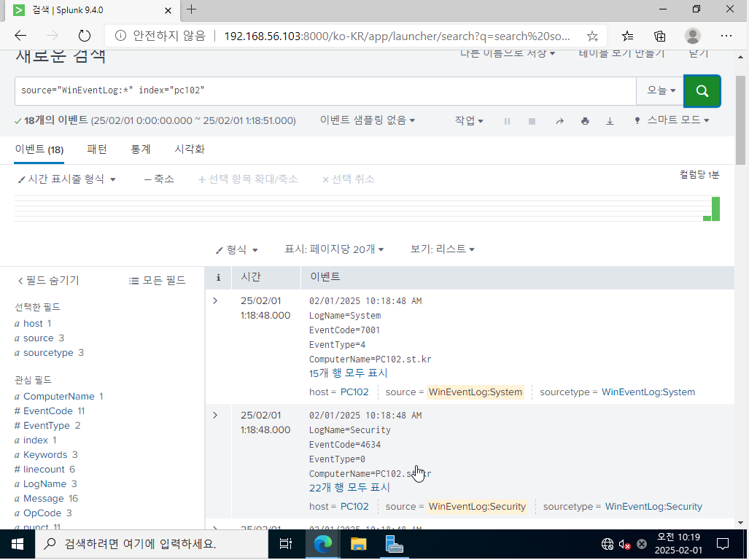View site security info icon
The width and height of the screenshot is (749, 560).
[120, 36]
